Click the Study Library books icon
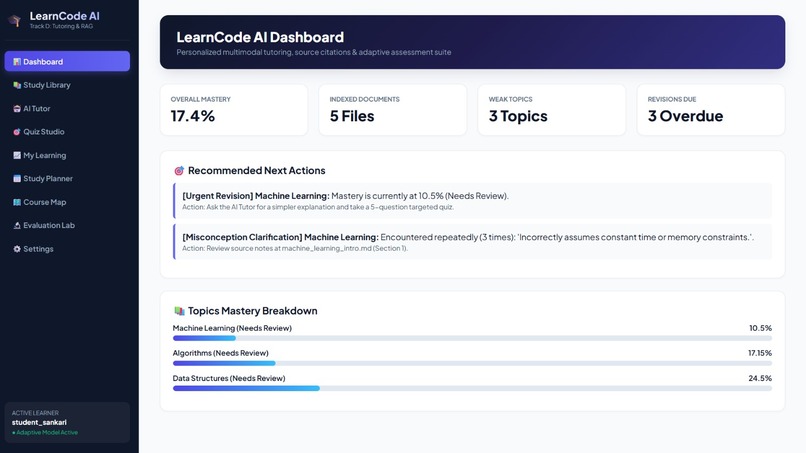The width and height of the screenshot is (806, 453). click(17, 85)
